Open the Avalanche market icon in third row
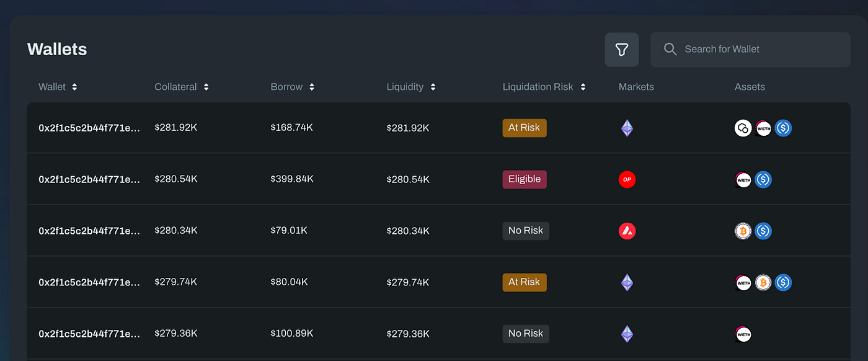 click(x=627, y=231)
